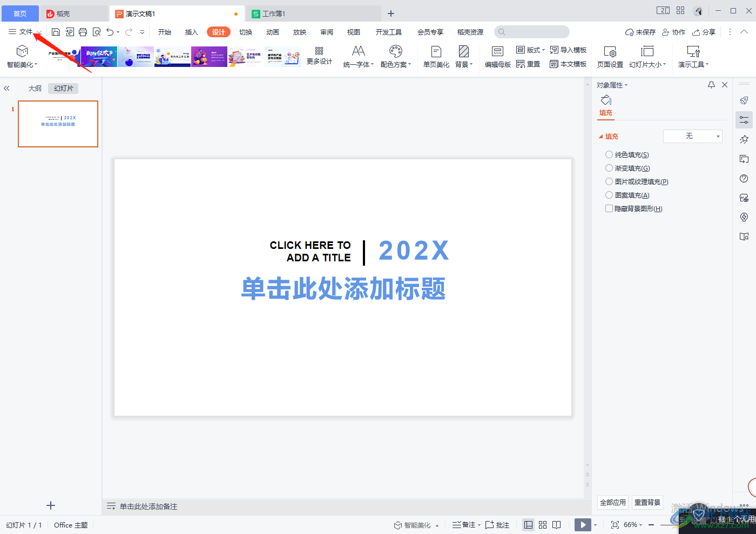Select 纯色填充 solid fill option
Viewport: 756px width, 534px height.
coord(627,154)
